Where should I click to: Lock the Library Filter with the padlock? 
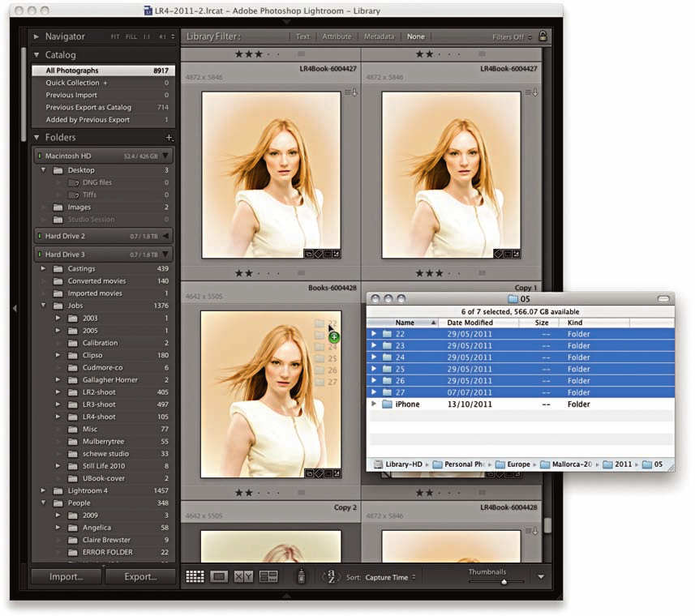(x=543, y=36)
